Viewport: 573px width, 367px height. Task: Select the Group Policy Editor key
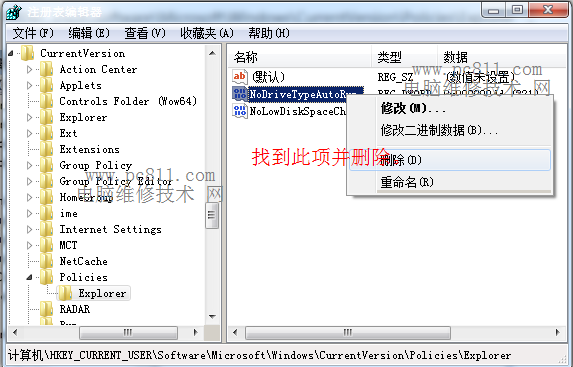[x=116, y=181]
